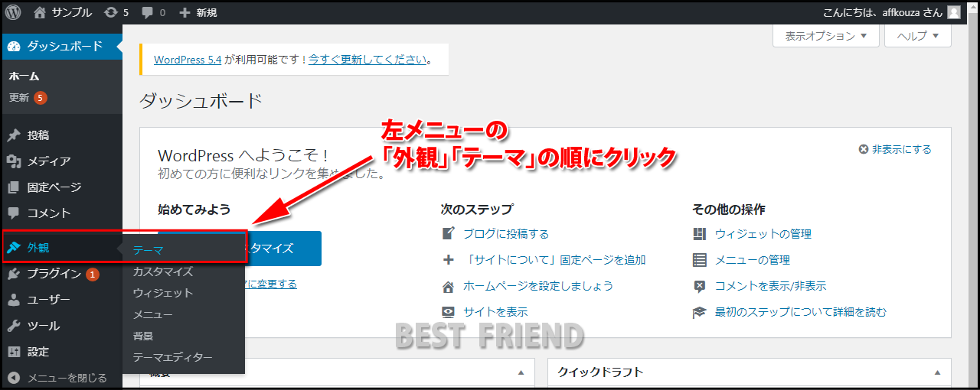
Task: Open 「サイトについて」固定ページを追加 link
Action: pyautogui.click(x=556, y=260)
